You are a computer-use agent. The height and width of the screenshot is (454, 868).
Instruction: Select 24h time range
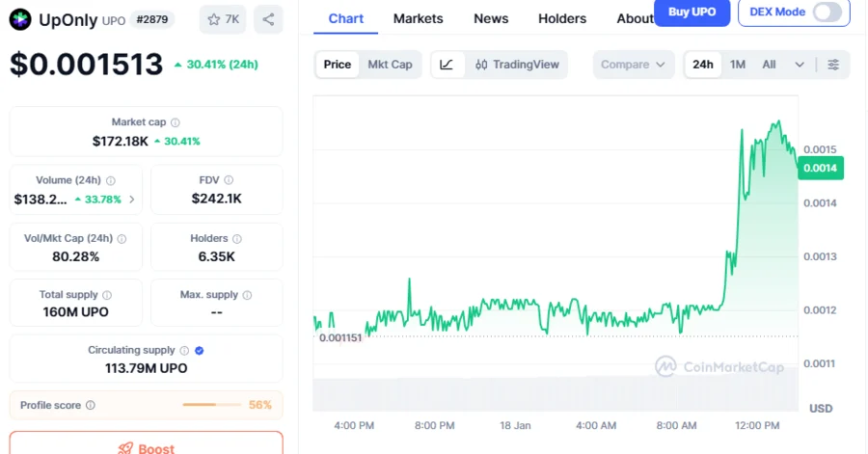(x=703, y=65)
